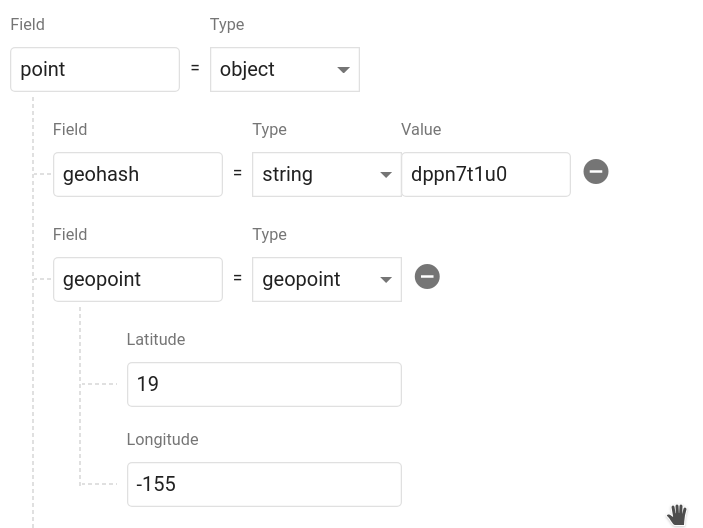Click the Value label above dppn7t1u0
The height and width of the screenshot is (528, 703).
(x=421, y=129)
